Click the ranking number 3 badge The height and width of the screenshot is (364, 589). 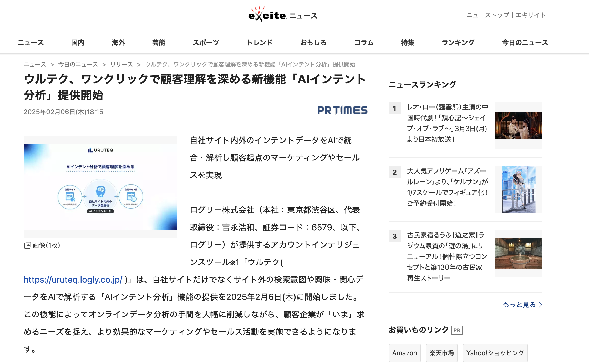click(x=395, y=236)
